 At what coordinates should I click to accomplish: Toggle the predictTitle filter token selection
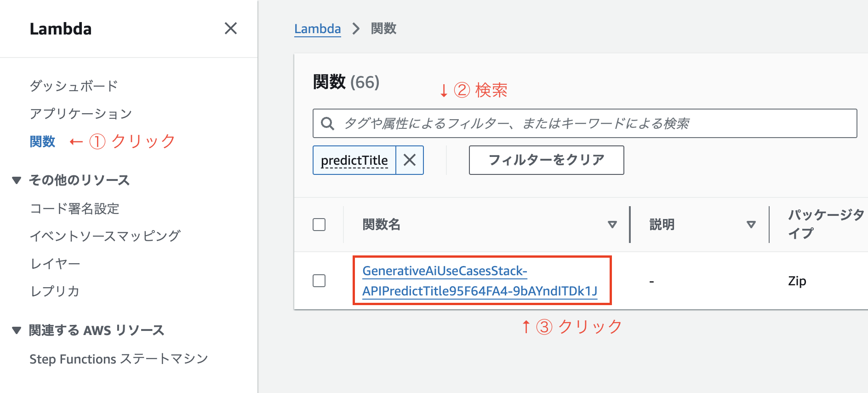(354, 160)
